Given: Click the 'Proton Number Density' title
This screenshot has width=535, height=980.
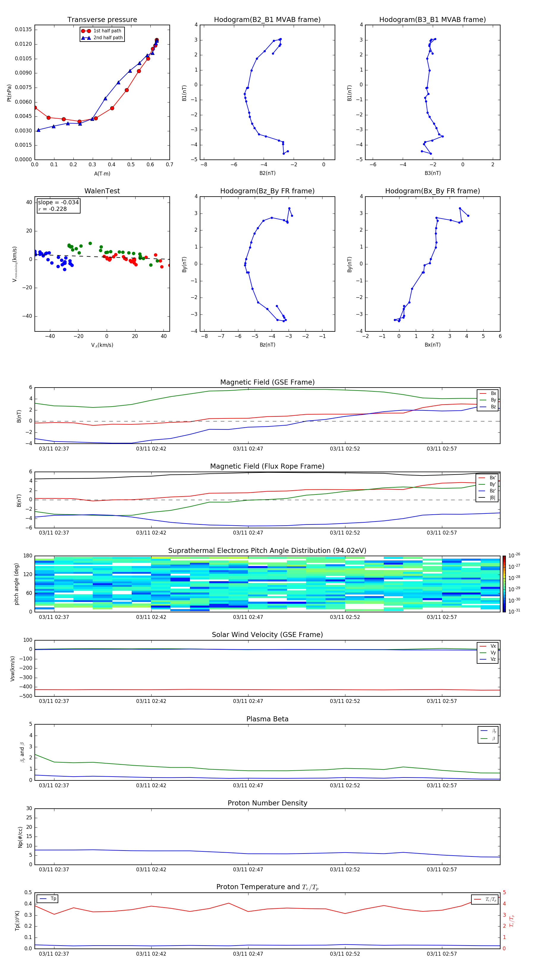Looking at the screenshot, I should 267,803.
